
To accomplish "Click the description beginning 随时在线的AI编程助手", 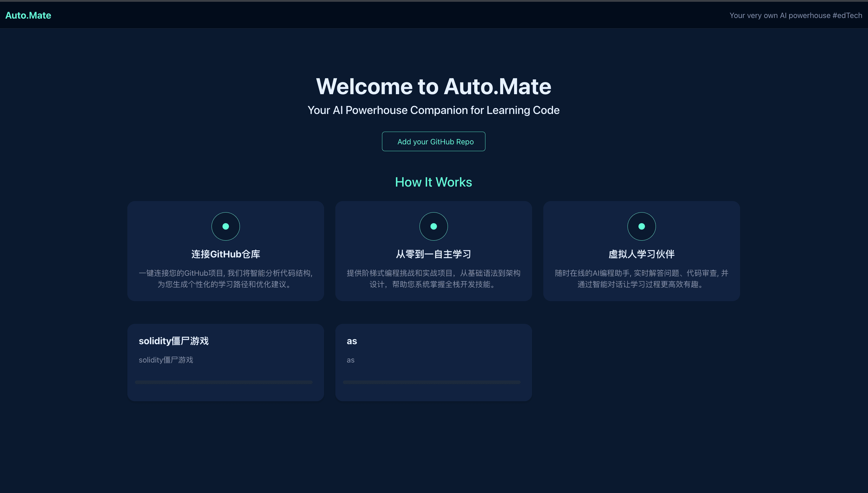I will tap(641, 279).
